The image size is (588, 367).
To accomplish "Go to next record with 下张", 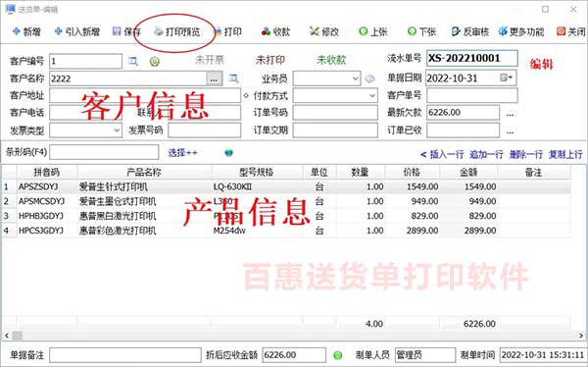I will click(421, 32).
